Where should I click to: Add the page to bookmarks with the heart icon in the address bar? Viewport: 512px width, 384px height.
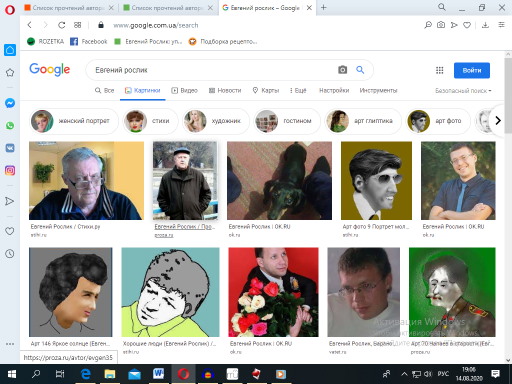[x=467, y=25]
